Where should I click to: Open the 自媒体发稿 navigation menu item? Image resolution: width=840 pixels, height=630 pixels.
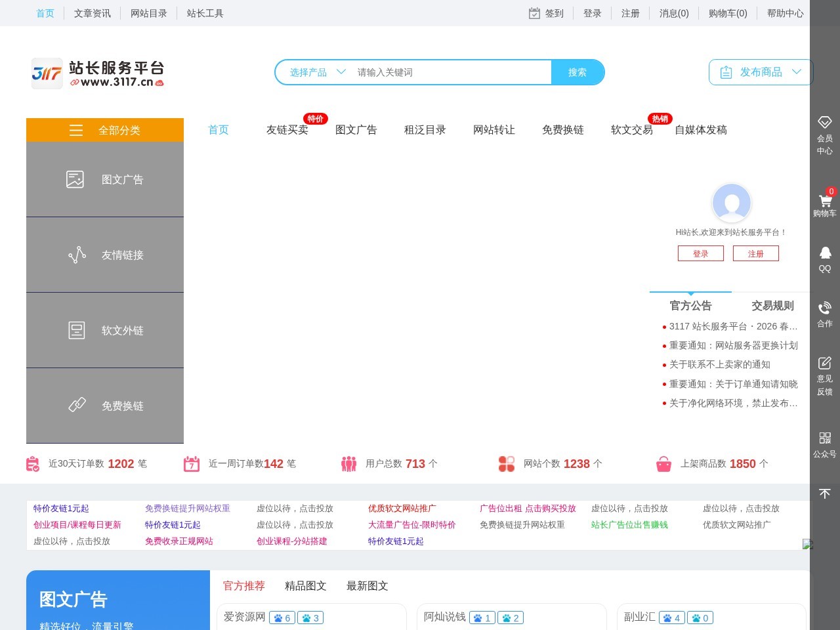pos(700,130)
